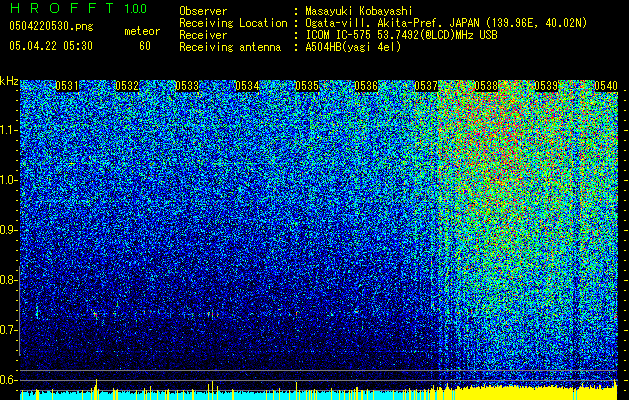Click the 0.8 kHz axis label
Screen dimensions: 629x400
[8, 280]
